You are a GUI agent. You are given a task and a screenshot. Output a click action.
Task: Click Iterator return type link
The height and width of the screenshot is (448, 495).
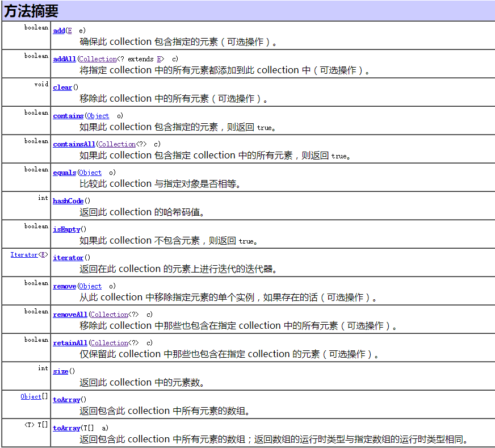pos(24,254)
